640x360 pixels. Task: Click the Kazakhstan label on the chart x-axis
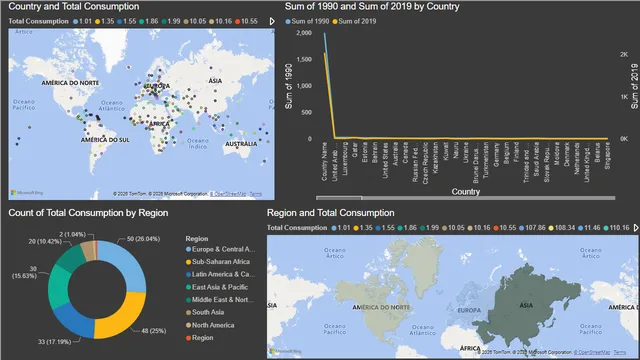[436, 158]
